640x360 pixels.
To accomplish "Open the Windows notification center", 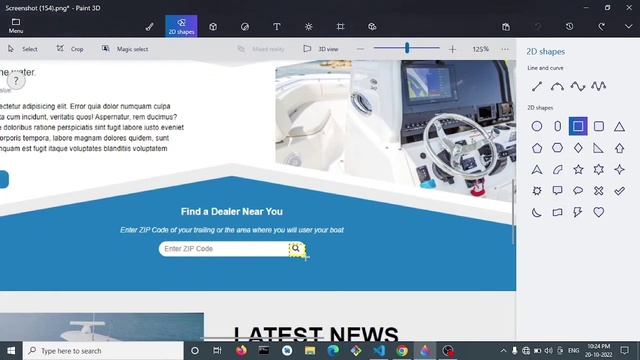I will tap(624, 351).
